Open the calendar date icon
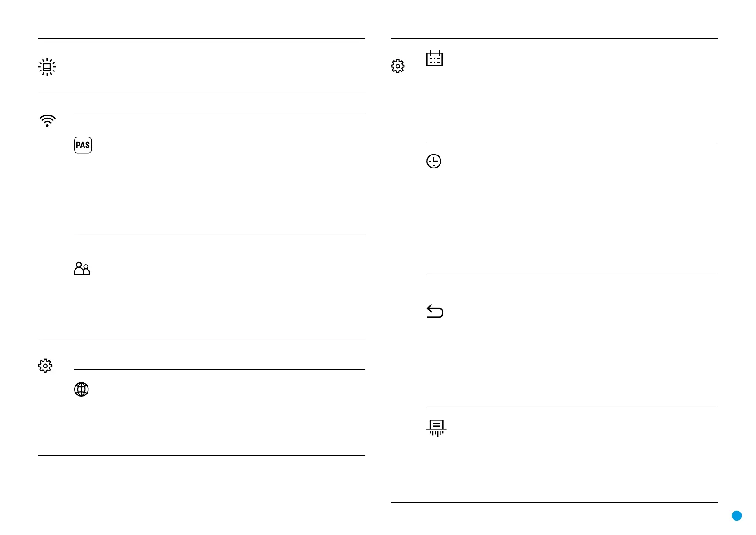 [434, 58]
